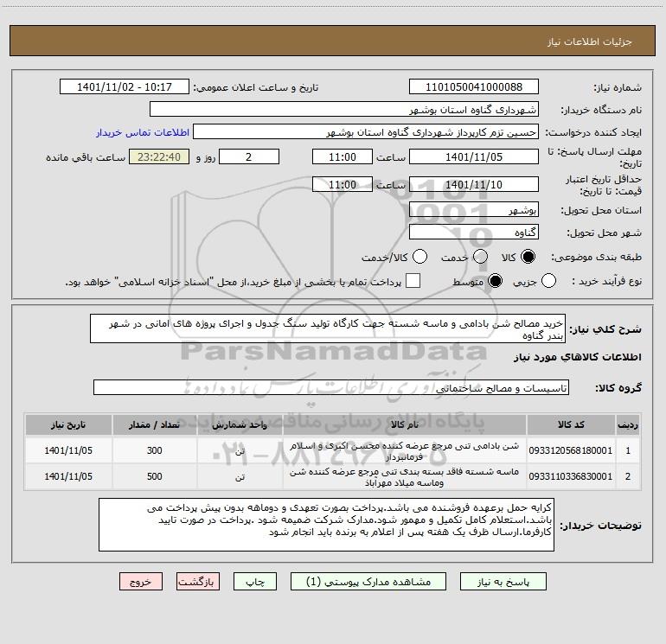Click the واحد شمارش column header
The width and height of the screenshot is (666, 644).
tap(240, 424)
